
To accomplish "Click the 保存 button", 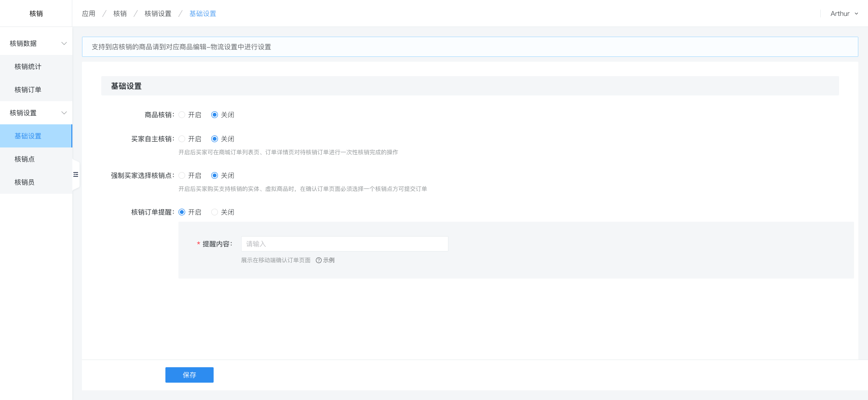I will pyautogui.click(x=189, y=375).
